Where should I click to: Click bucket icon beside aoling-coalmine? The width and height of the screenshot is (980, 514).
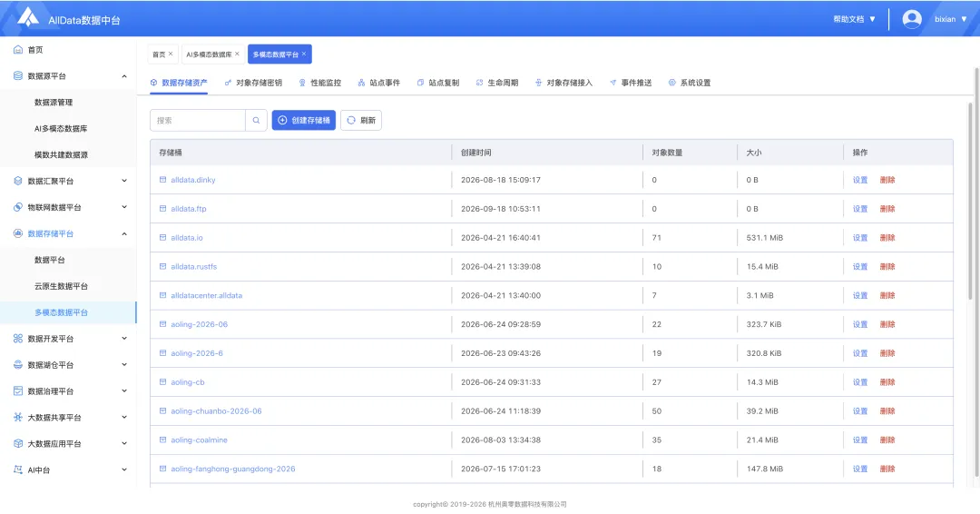tap(162, 440)
